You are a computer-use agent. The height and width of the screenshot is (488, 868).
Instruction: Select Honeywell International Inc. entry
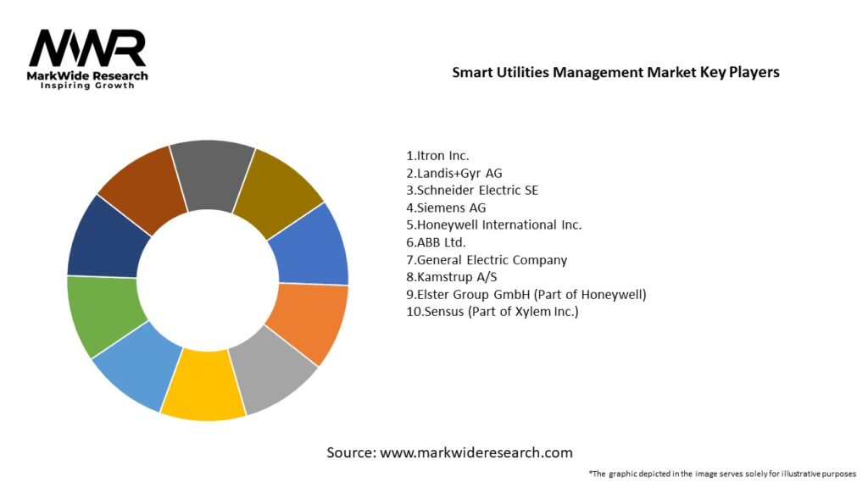click(x=494, y=225)
